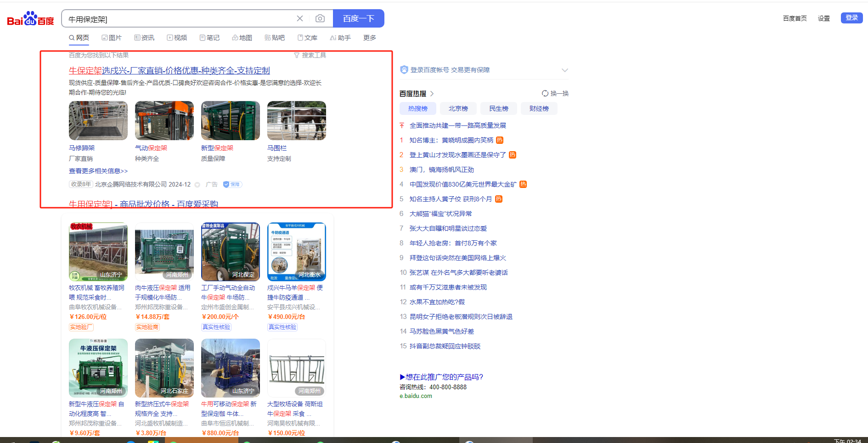Open image search via the camera icon
Viewport: 868px width, 443px height.
click(320, 18)
